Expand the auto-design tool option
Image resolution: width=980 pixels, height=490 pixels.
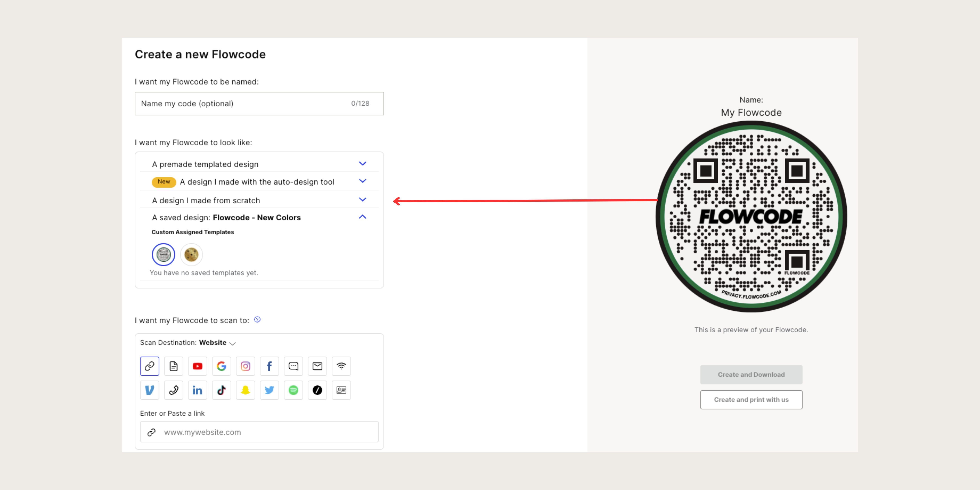click(362, 181)
